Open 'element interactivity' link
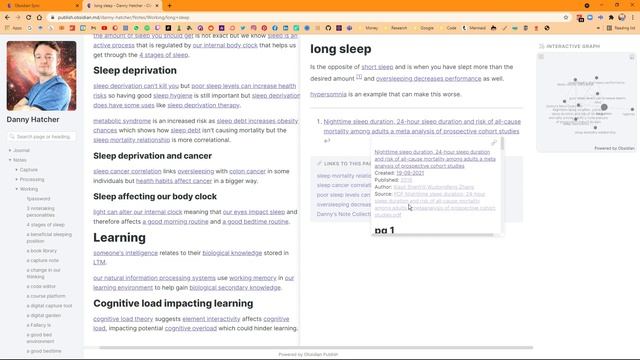This screenshot has height=360, width=640. pos(211,319)
